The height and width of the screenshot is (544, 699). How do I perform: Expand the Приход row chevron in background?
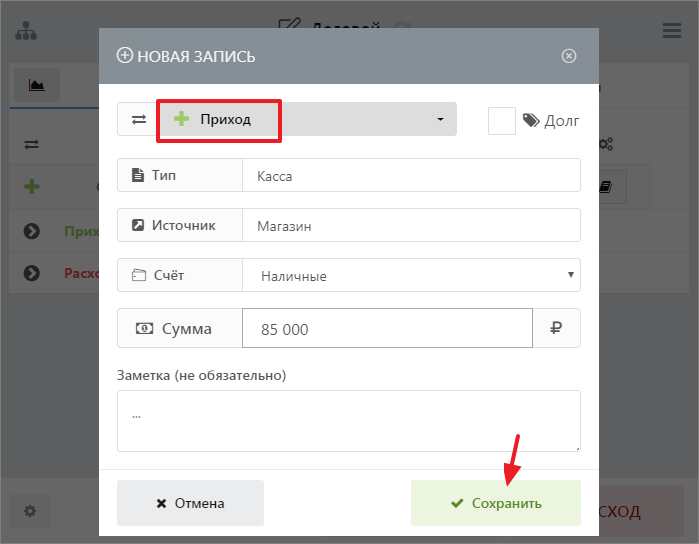coord(31,231)
